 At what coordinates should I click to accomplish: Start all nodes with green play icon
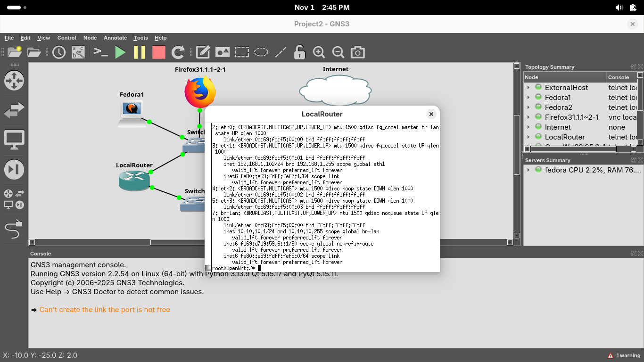(120, 52)
